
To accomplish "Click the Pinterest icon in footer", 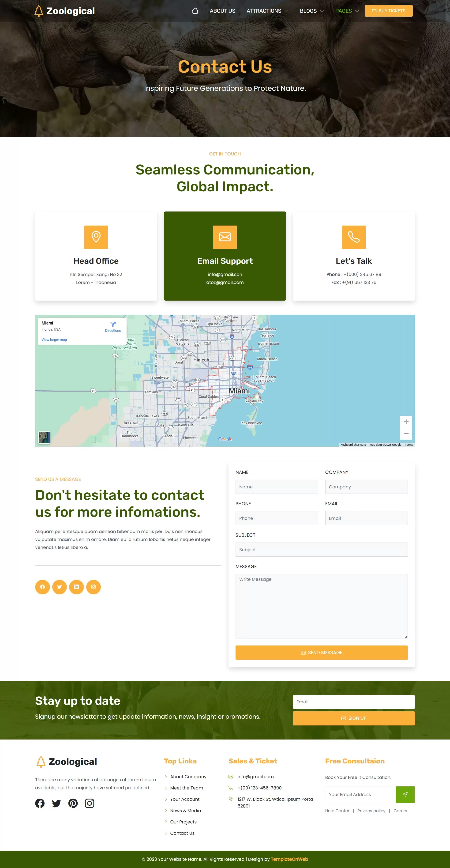I will (73, 803).
